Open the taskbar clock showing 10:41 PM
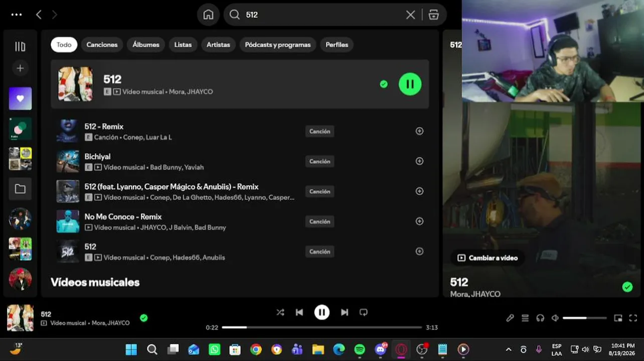 [x=622, y=349]
